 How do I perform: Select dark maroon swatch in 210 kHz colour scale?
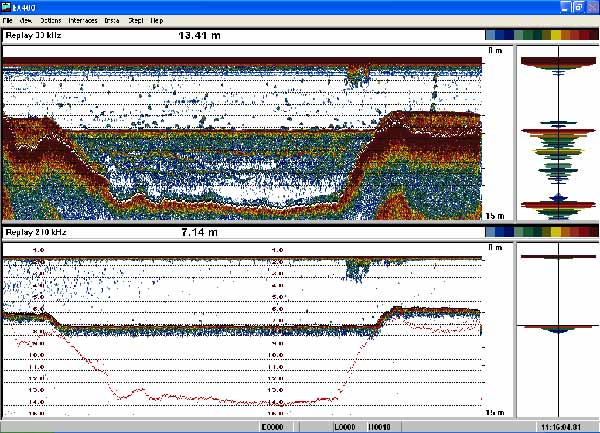(593, 232)
